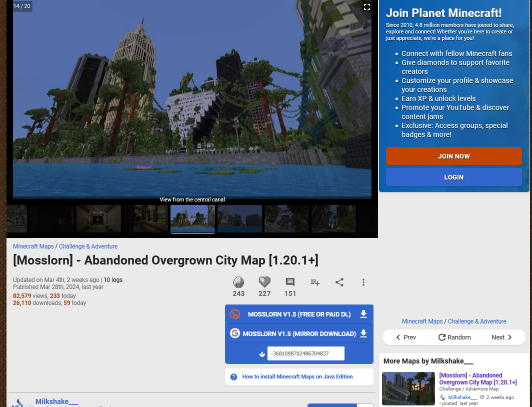View the 10 logs update history
Screen dimensions: 532x407
point(113,280)
